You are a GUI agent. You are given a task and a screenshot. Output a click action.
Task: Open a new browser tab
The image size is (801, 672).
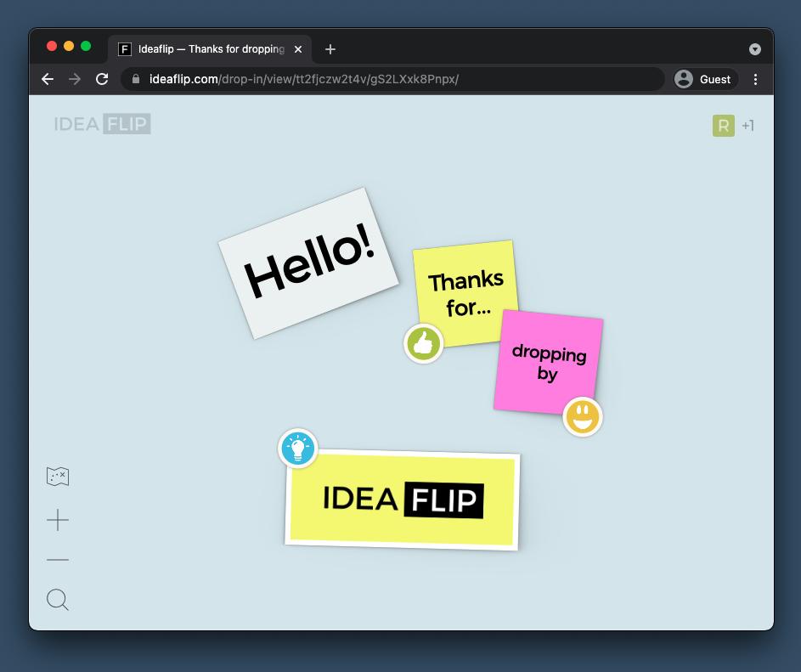330,49
